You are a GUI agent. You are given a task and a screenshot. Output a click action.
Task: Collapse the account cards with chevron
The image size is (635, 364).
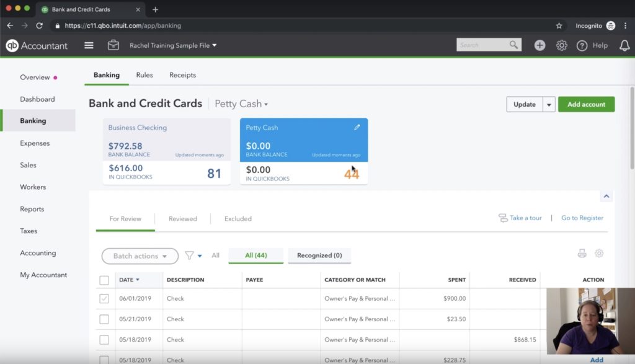click(x=606, y=197)
